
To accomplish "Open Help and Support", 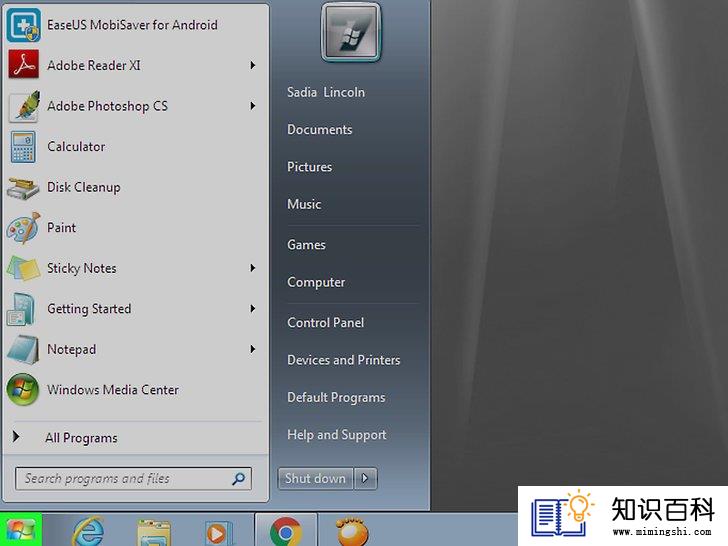I will click(337, 435).
